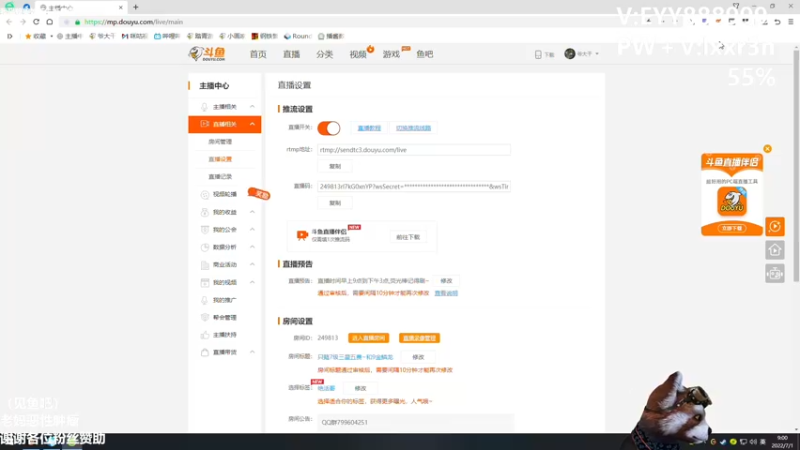Open a new browser tab with plus button
Viewport: 800px width, 450px height.
(136, 7)
